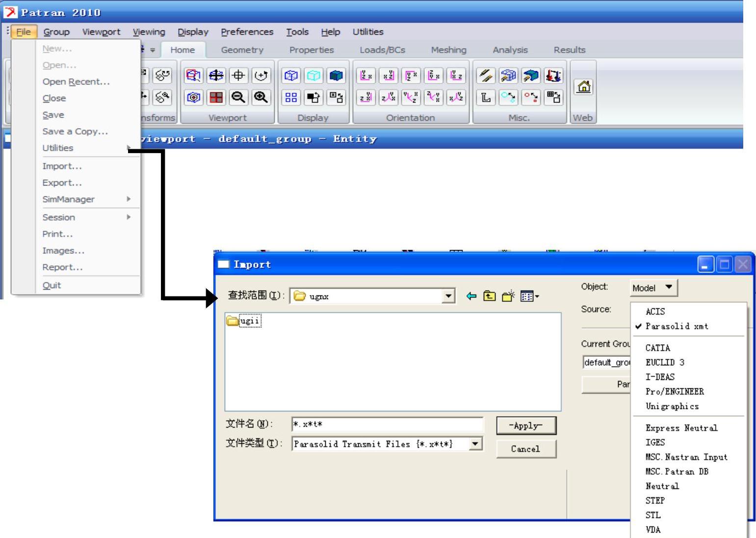Switch to the Meshing ribbon tab
This screenshot has height=538, width=756.
click(x=448, y=50)
